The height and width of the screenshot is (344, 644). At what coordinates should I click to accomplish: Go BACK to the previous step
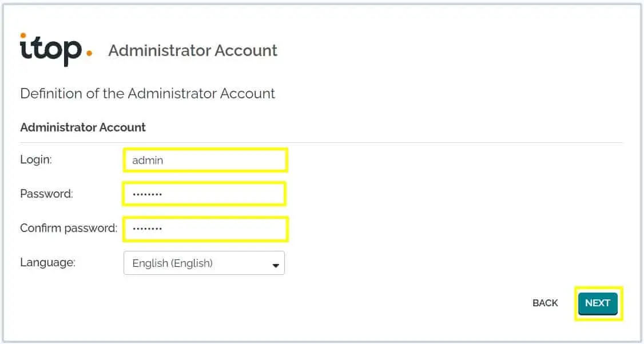[x=544, y=303]
